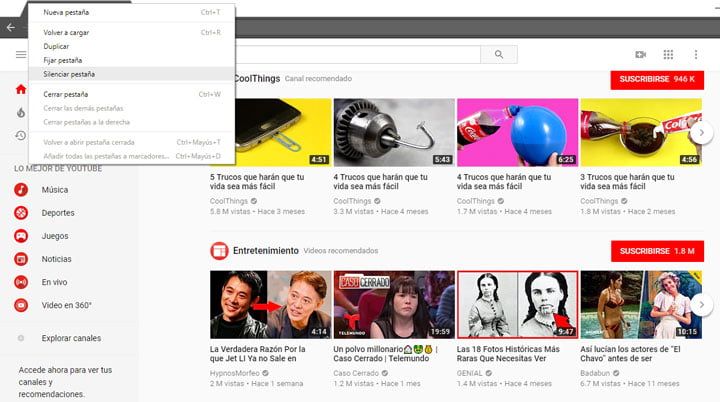720x402 pixels.
Task: Open the Juegos sidebar link
Action: click(55, 236)
